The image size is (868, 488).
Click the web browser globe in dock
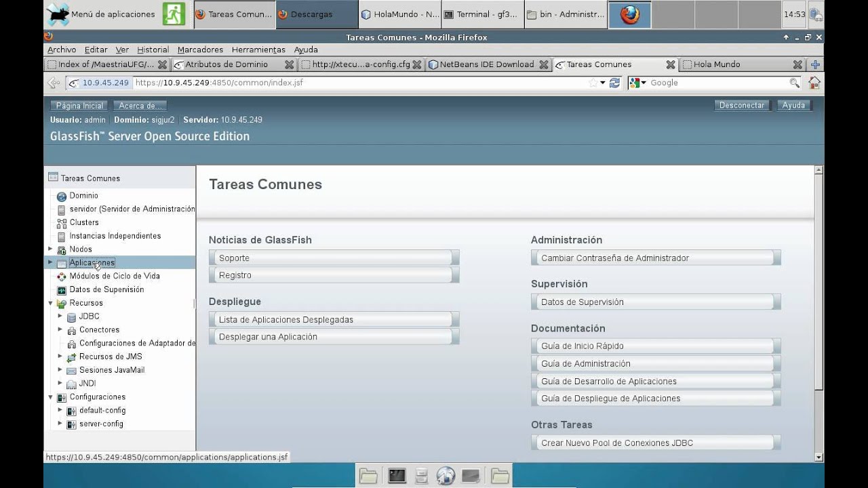[446, 476]
